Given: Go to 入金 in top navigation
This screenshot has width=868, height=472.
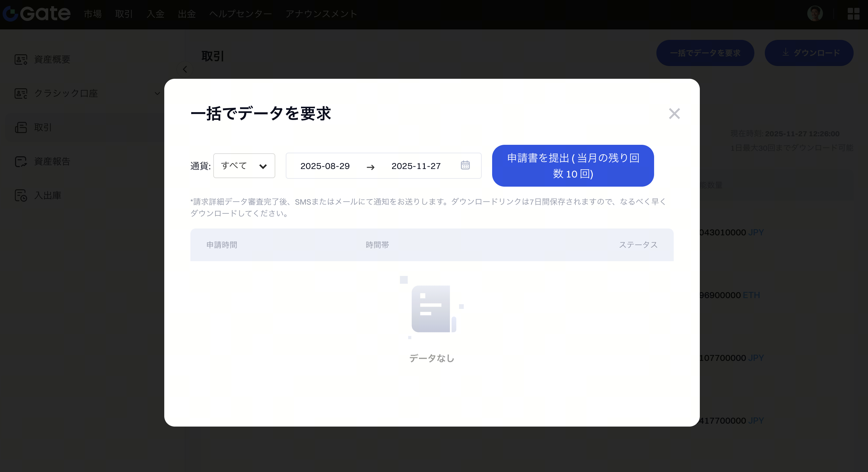Looking at the screenshot, I should 155,14.
